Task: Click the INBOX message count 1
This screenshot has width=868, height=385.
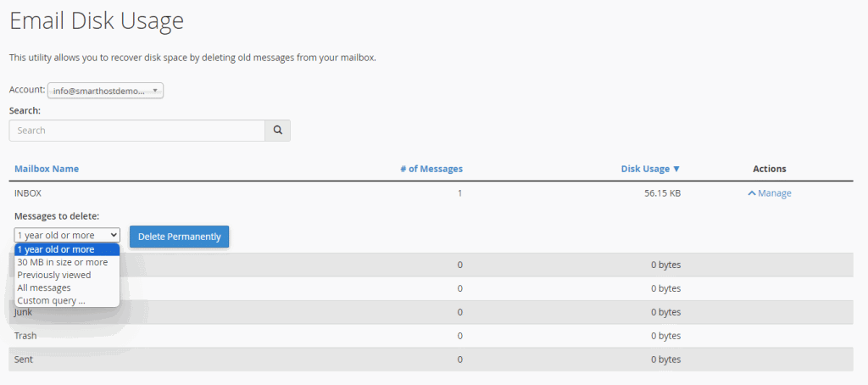Action: (460, 193)
